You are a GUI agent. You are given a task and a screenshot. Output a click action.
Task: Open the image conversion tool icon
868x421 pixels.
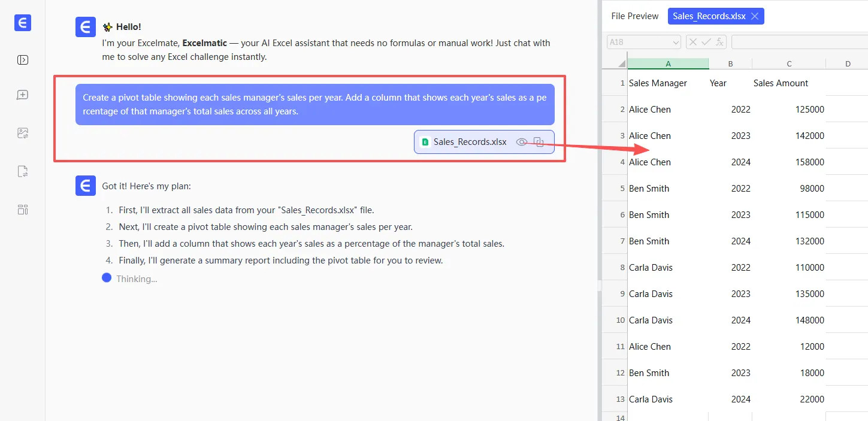pos(23,134)
